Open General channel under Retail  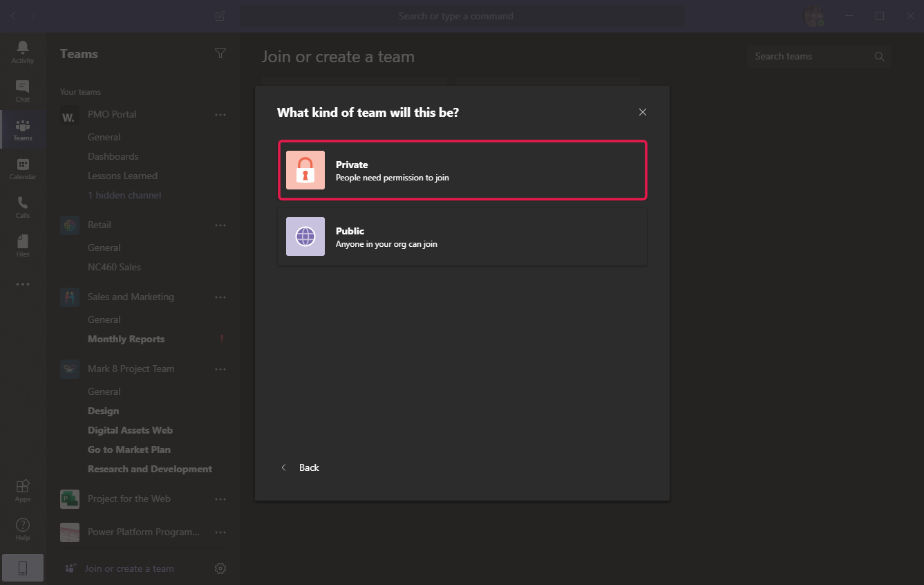tap(104, 248)
